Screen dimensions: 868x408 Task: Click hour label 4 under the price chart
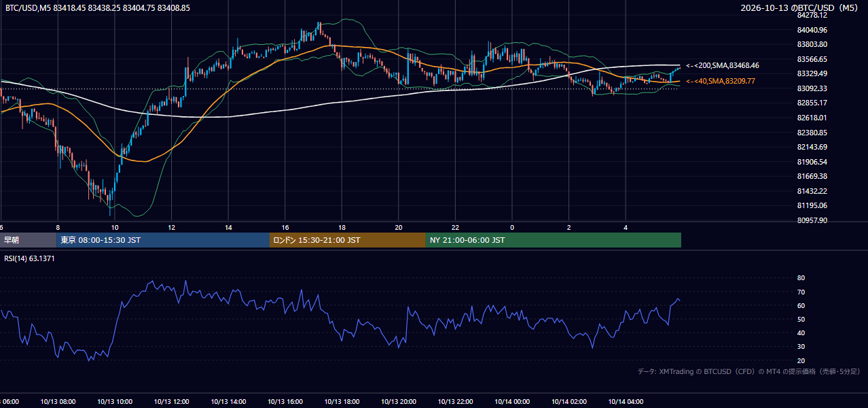626,227
